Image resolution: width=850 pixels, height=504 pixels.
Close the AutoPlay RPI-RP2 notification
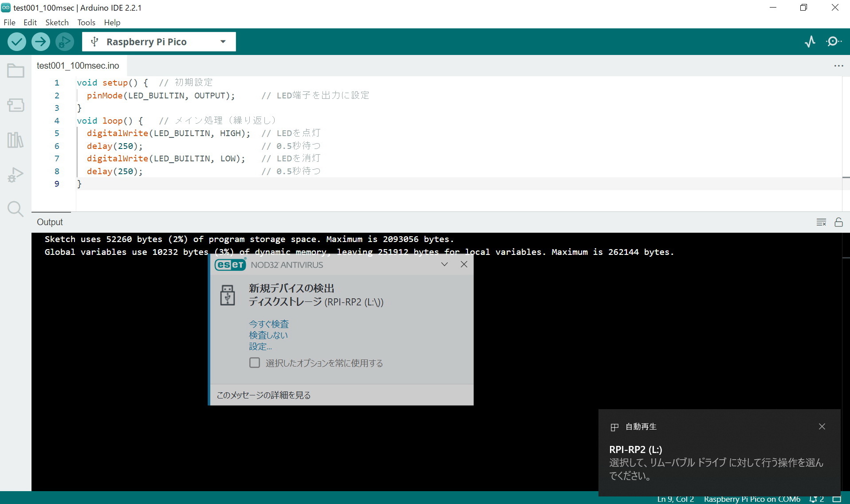tap(822, 426)
